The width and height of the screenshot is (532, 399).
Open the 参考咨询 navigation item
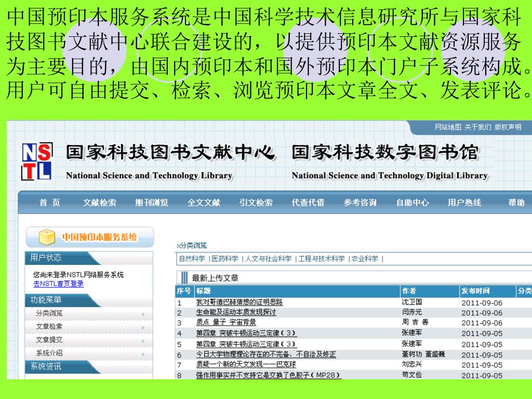pos(360,203)
